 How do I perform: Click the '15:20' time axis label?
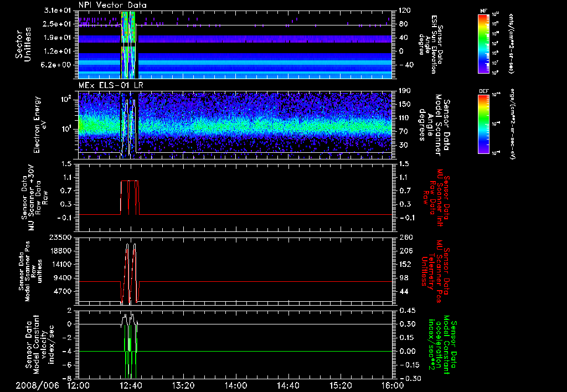coord(341,385)
